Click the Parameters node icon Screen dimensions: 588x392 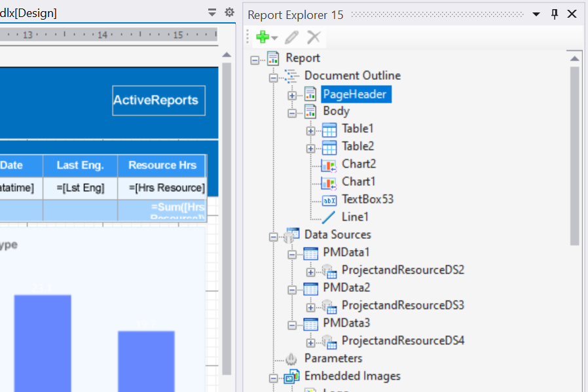point(291,359)
